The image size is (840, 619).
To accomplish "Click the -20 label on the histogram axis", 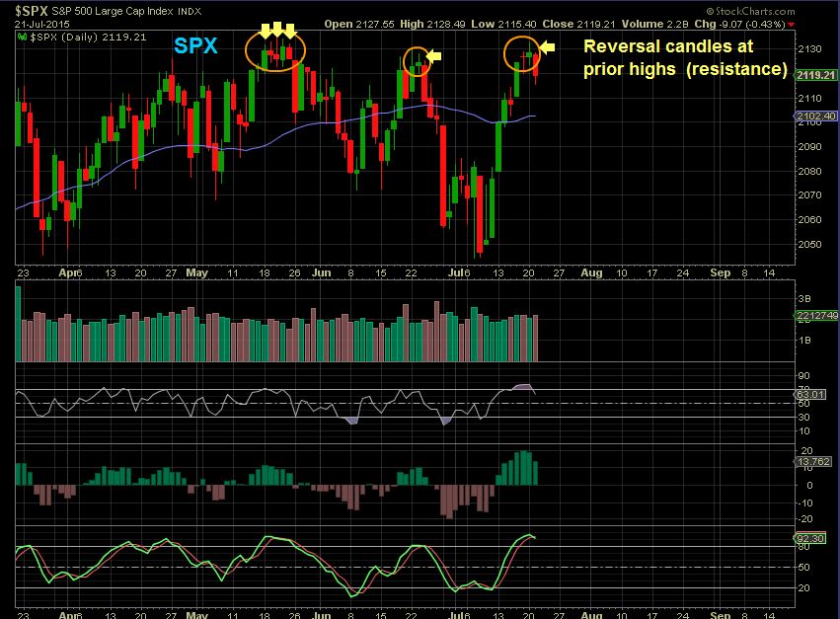I will [805, 518].
